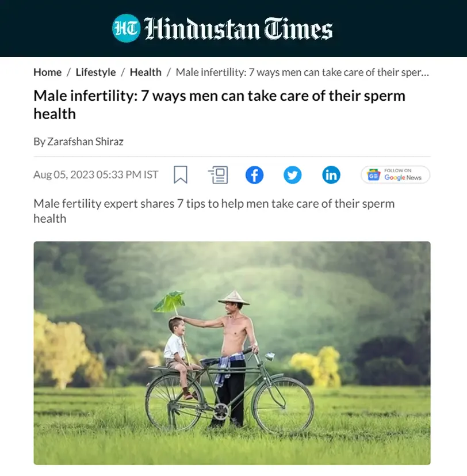The image size is (467, 476).
Task: Click the truncated article title breadcrumb
Action: (303, 73)
